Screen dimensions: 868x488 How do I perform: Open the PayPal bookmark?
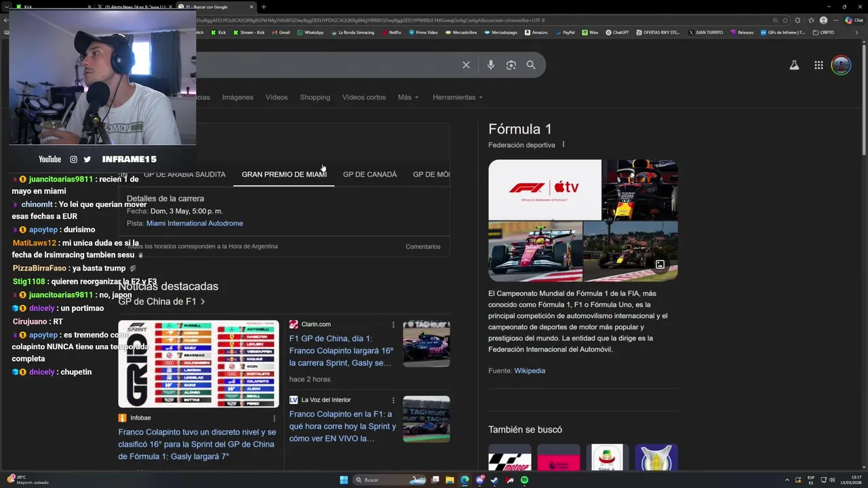point(564,33)
